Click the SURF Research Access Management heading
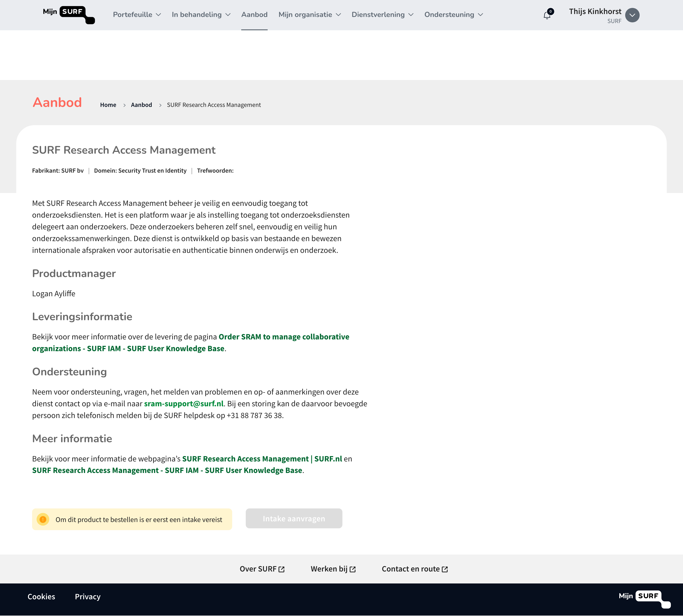 [x=124, y=150]
